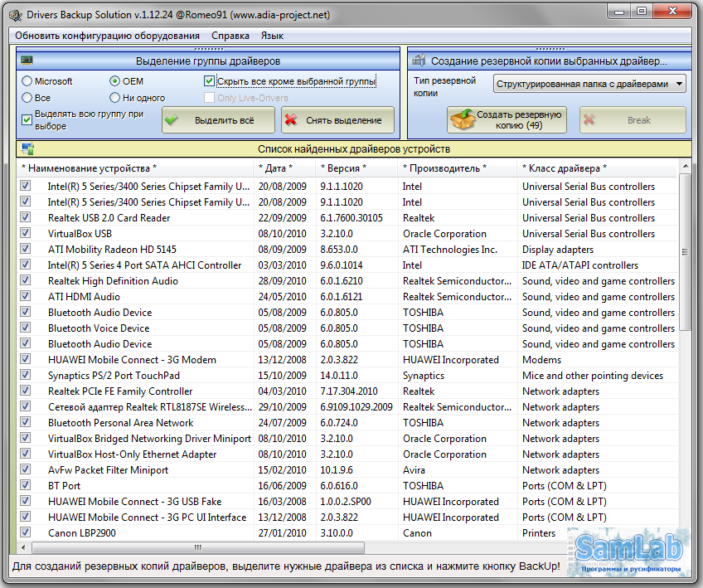Click the version cell '14.0.11.0'
Viewport: 703px width, 588px height.
coord(338,376)
